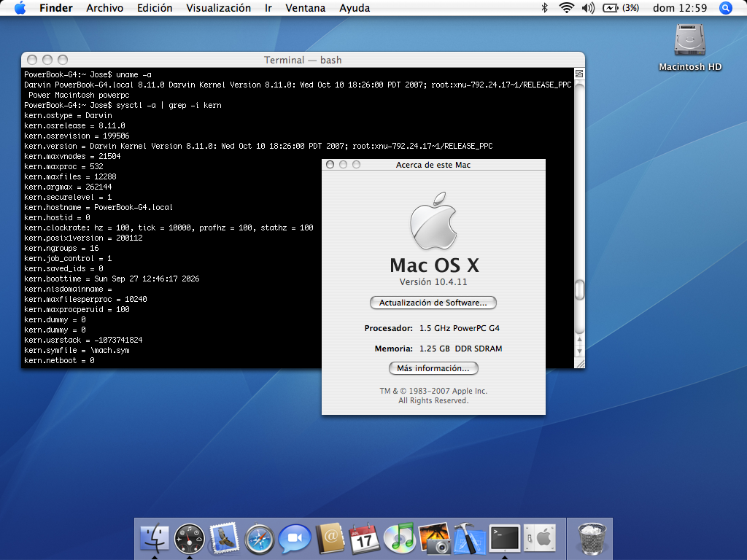Open the Archivo menu
This screenshot has width=747, height=560.
point(105,7)
